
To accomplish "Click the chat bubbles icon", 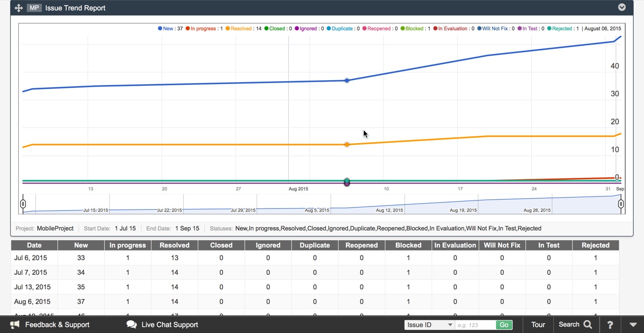I will tap(131, 324).
